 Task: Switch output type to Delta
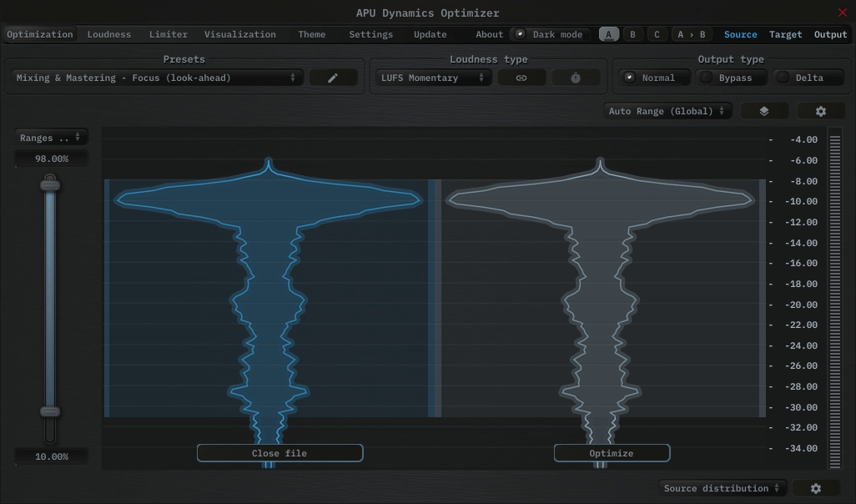coord(808,78)
